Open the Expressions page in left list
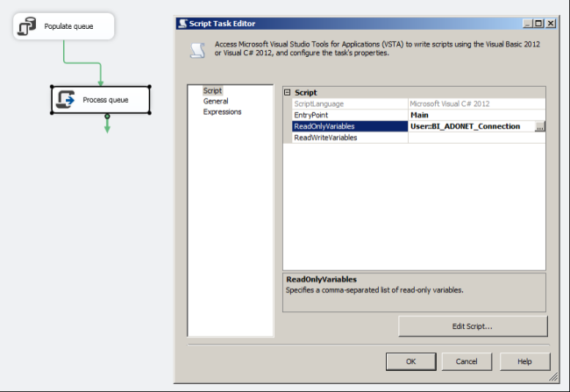The height and width of the screenshot is (392, 570). point(222,111)
